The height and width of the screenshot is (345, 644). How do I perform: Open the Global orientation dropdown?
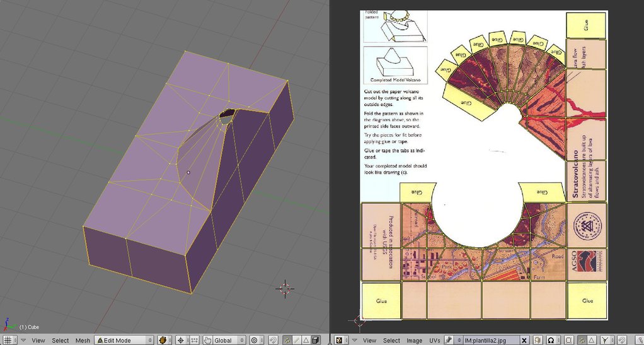229,340
